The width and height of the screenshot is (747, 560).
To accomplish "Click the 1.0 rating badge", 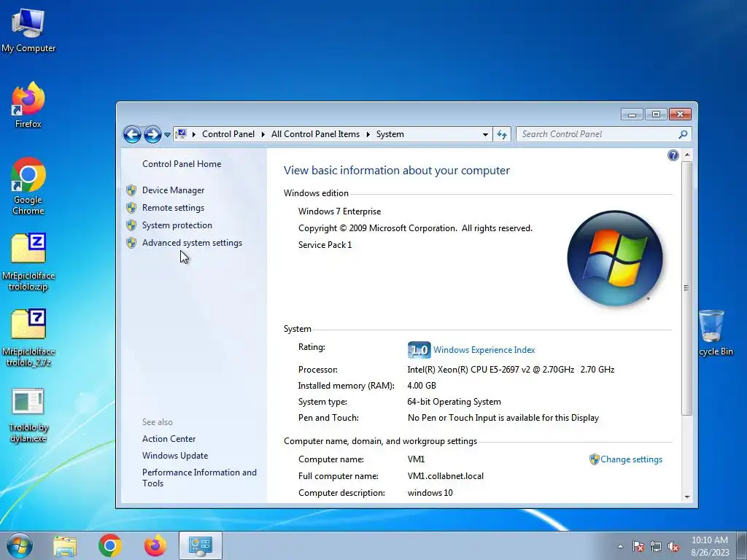I will pos(419,350).
